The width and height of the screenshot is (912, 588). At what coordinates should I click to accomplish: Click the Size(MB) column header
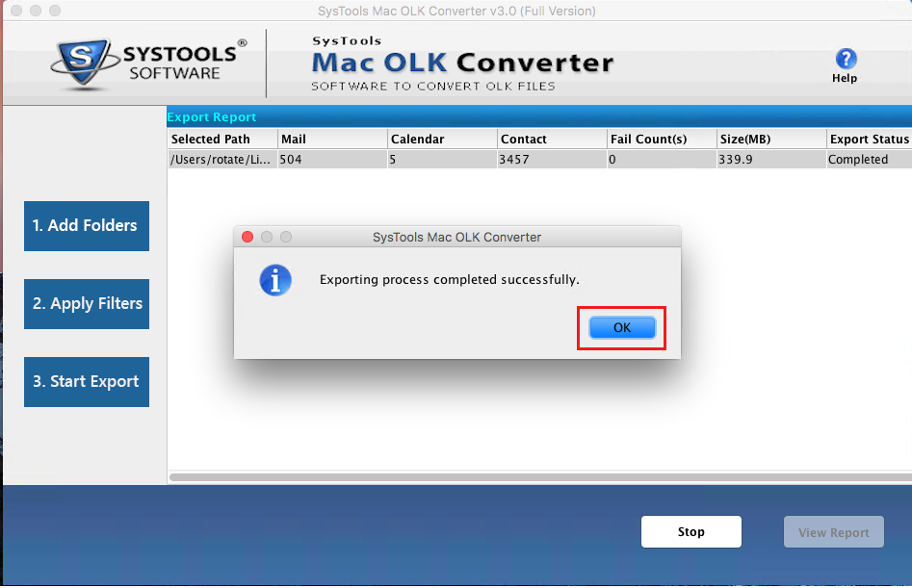771,140
